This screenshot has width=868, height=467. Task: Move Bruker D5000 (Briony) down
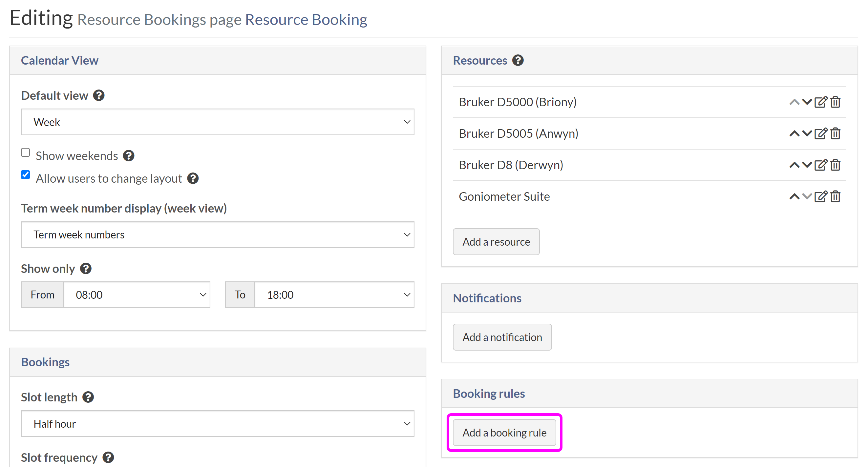(807, 102)
